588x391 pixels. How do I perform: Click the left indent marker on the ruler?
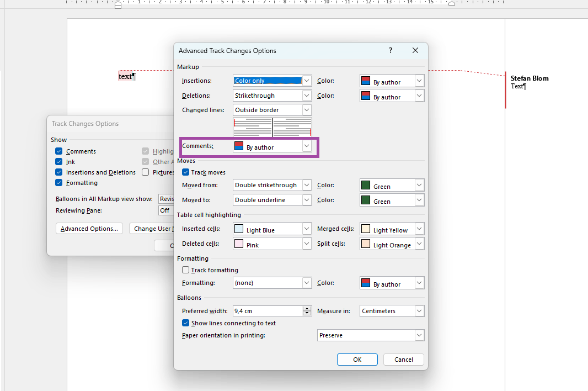(x=118, y=5)
